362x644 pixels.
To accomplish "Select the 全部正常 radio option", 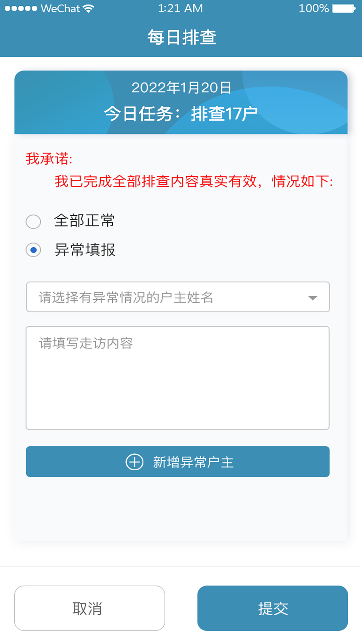I will pos(33,221).
